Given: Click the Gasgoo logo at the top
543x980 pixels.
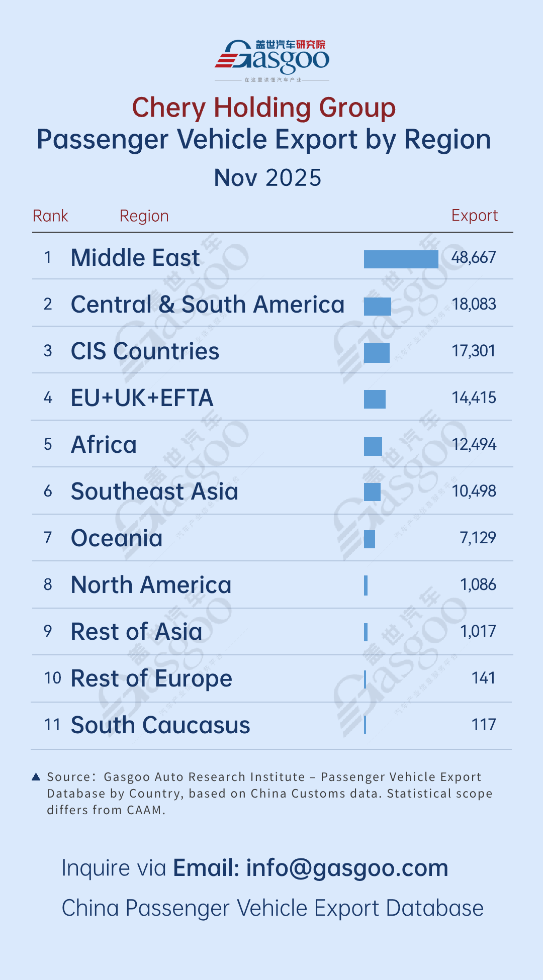Looking at the screenshot, I should (272, 60).
